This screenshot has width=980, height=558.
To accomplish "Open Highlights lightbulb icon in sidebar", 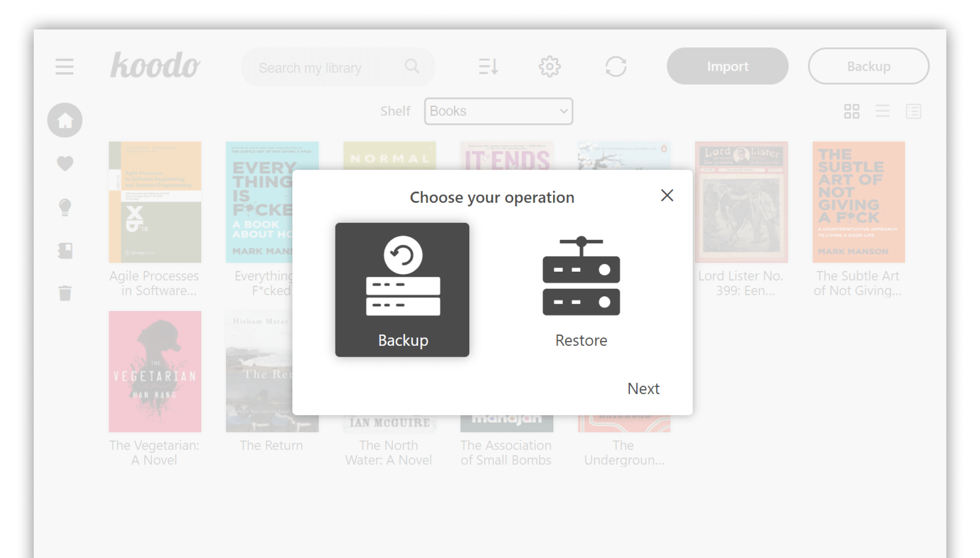I will point(65,207).
